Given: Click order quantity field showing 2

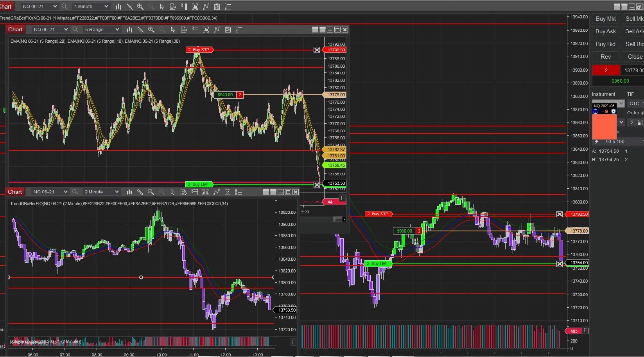Looking at the screenshot, I should (632, 122).
